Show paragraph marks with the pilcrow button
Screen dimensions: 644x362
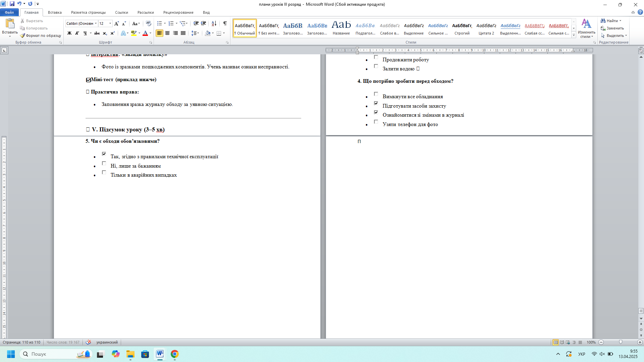click(x=225, y=23)
